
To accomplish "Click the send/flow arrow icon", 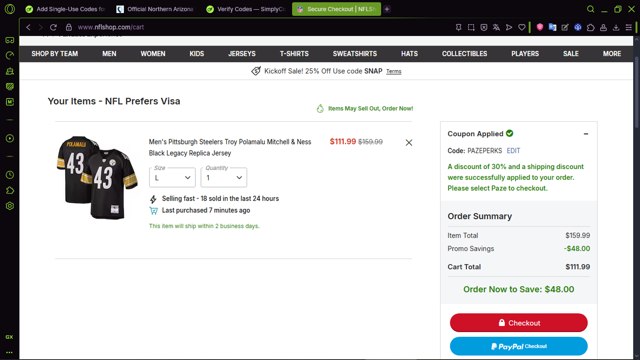I will click(509, 27).
